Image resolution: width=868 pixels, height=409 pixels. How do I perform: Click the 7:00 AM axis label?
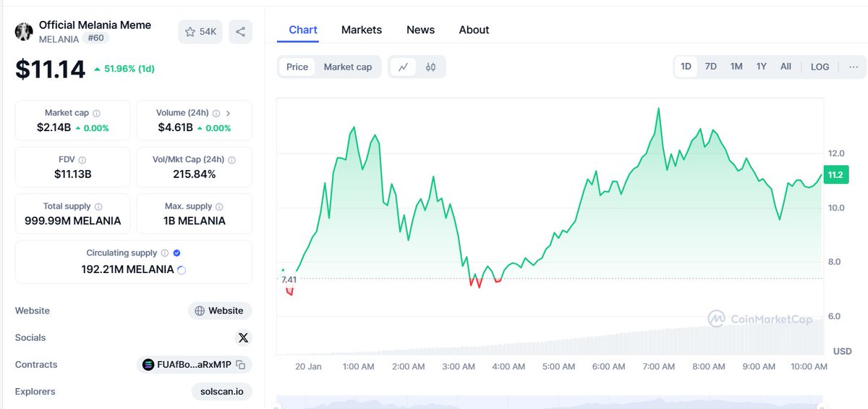[658, 366]
